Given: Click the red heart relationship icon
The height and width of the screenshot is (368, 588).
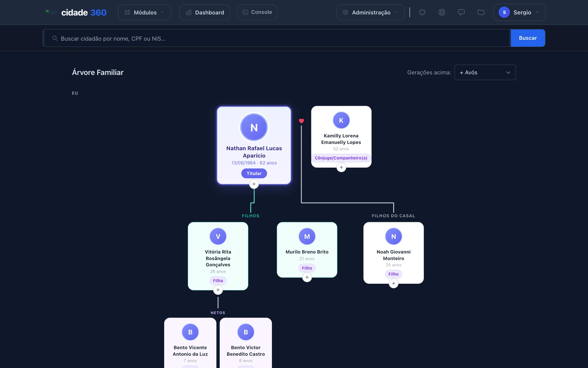Looking at the screenshot, I should click(x=301, y=121).
